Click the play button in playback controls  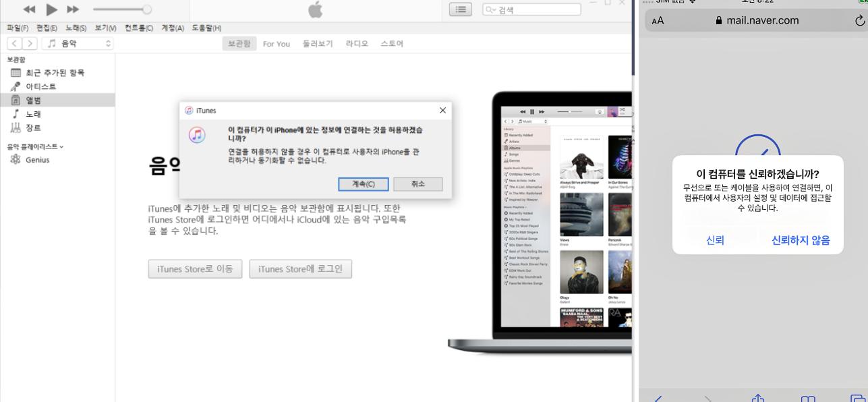pos(51,9)
